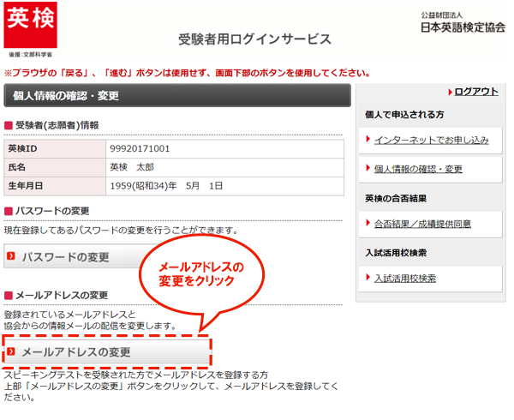Click the 生年月日 date value cell
Viewport: 514px width, 420px height.
166,185
